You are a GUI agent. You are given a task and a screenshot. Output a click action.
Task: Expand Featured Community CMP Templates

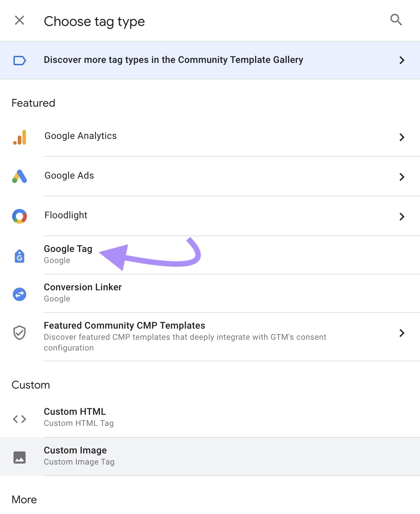pos(402,333)
